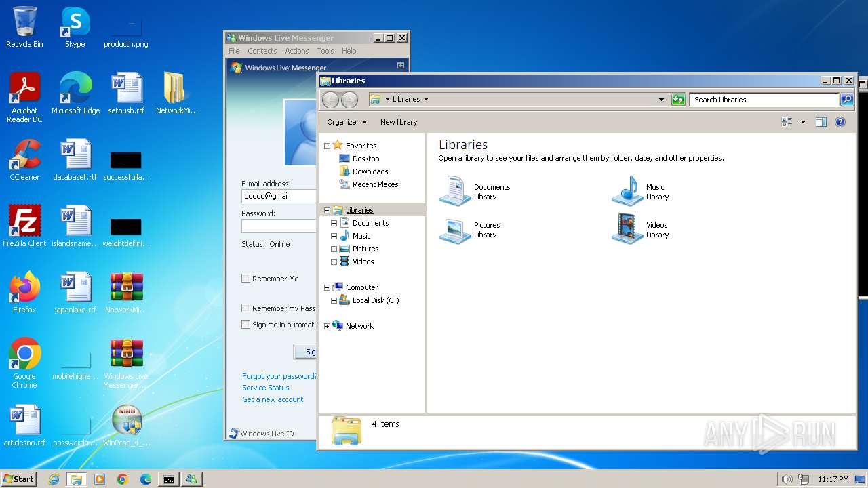Open the Music library in main pane
Screen dimensions: 868x488
click(x=641, y=191)
